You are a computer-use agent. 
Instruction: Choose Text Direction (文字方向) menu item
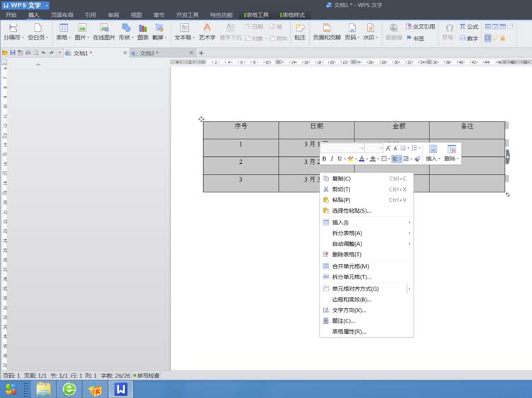pos(366,310)
